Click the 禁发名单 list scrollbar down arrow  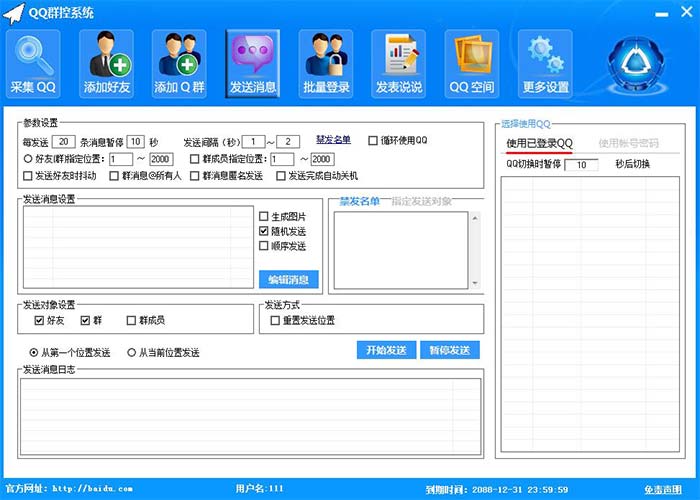click(475, 283)
